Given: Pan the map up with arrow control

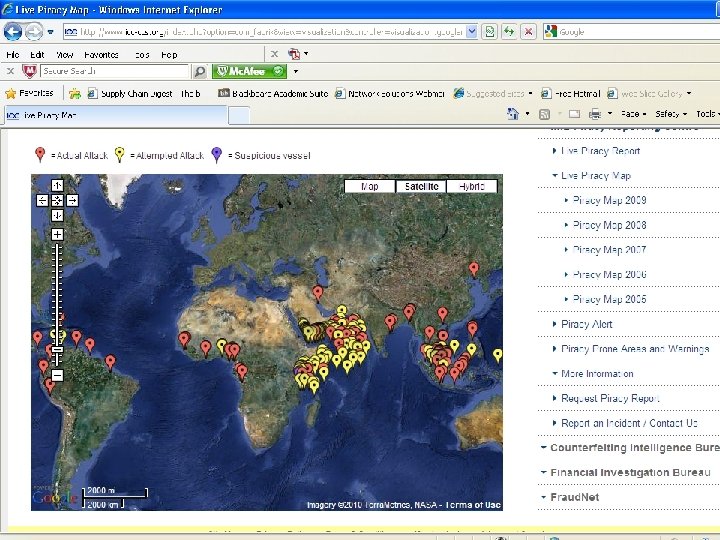Looking at the screenshot, I should pyautogui.click(x=57, y=185).
